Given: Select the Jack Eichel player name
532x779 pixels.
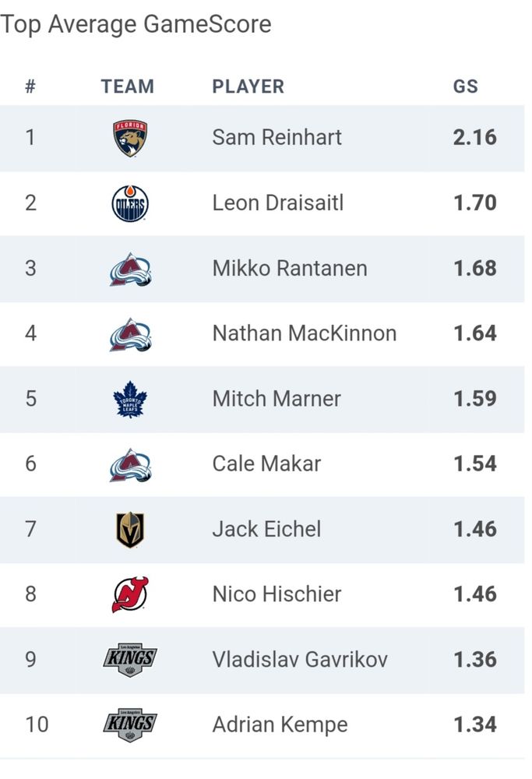Looking at the screenshot, I should click(266, 529).
